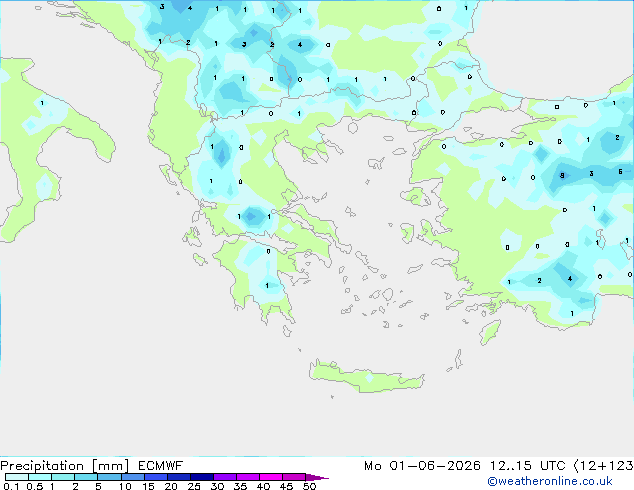Click the legend label '25'
This screenshot has height=490, width=634.
click(x=194, y=486)
